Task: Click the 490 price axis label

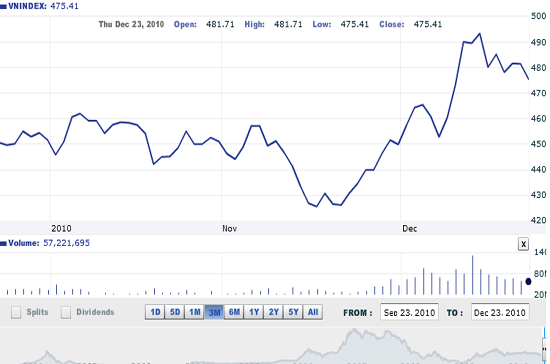Action: 538,42
